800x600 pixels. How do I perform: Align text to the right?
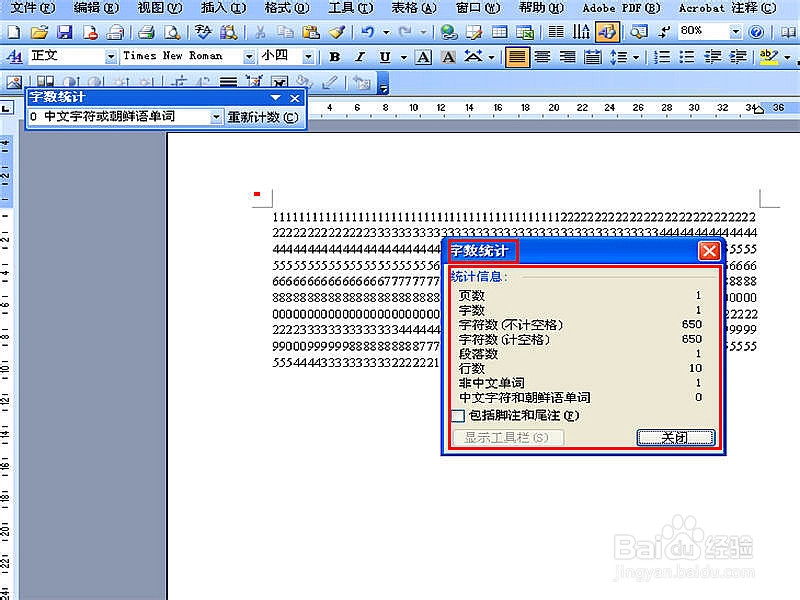[x=567, y=57]
